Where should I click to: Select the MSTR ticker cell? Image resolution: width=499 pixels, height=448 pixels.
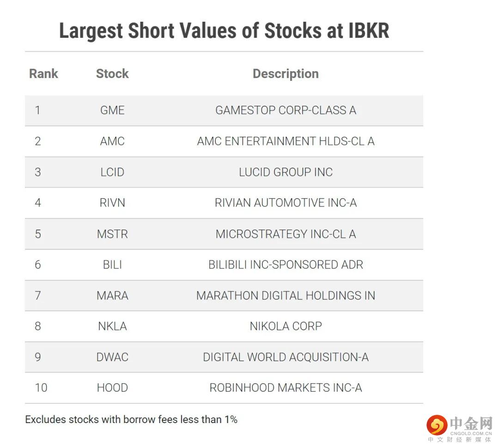112,234
